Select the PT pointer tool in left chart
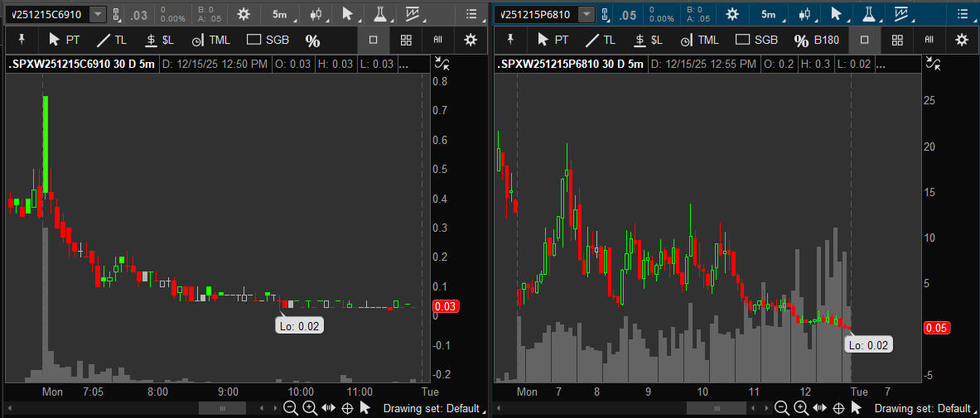This screenshot has height=418, width=980. (65, 40)
